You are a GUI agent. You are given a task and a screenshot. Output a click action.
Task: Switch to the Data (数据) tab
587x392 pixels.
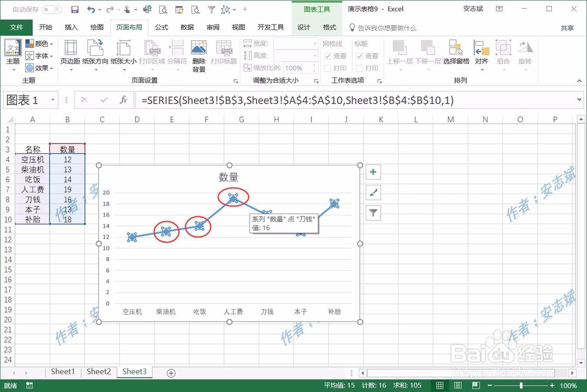(x=187, y=28)
